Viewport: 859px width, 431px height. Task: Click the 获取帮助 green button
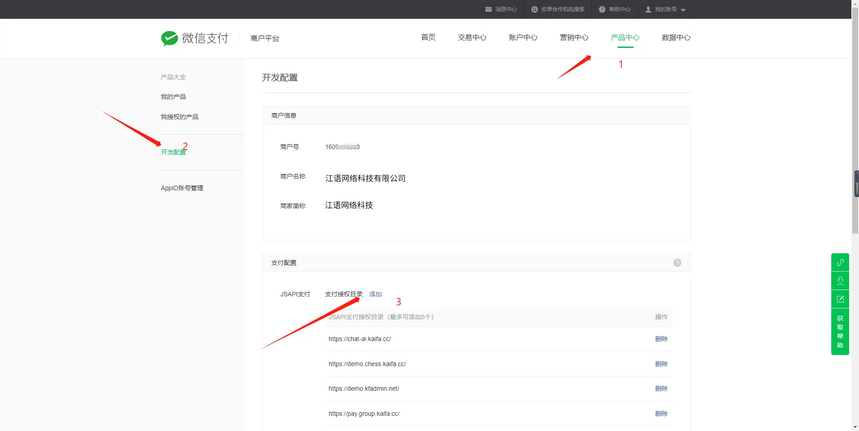pyautogui.click(x=840, y=331)
